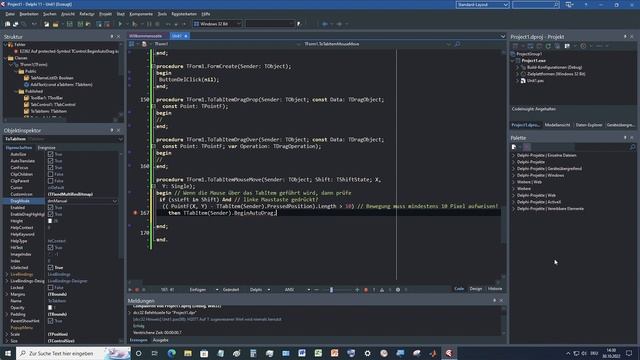Click the Pause debugging toolbar icon
The height and width of the screenshot is (360, 640).
pyautogui.click(x=149, y=24)
